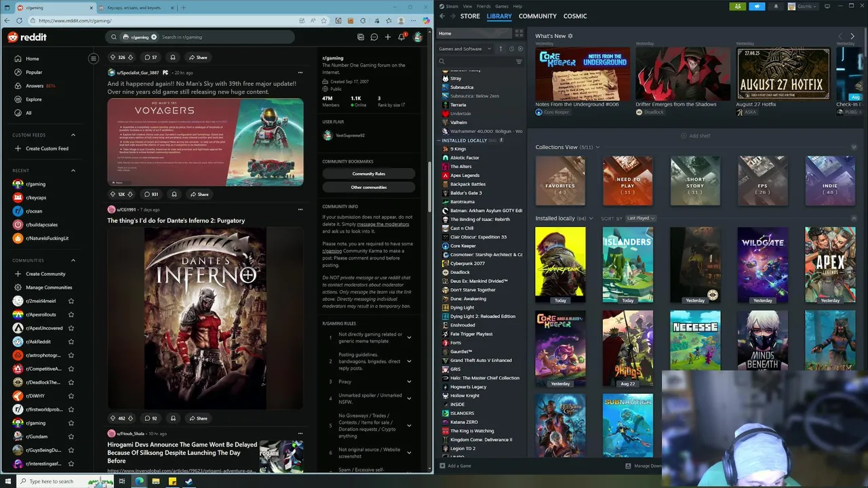Open the Reddit user avatar menu
Viewport: 868px width, 488px height.
click(x=418, y=37)
